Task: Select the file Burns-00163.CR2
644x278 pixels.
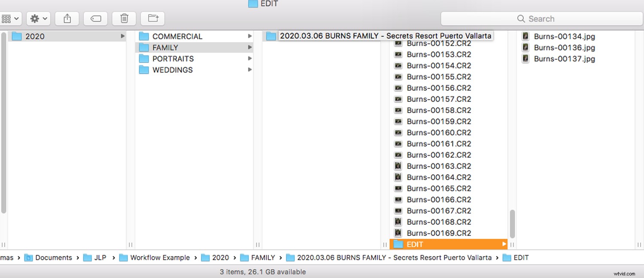Action: [x=439, y=166]
